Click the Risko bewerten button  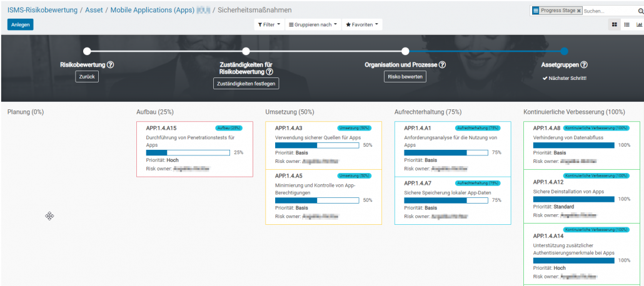click(x=405, y=77)
